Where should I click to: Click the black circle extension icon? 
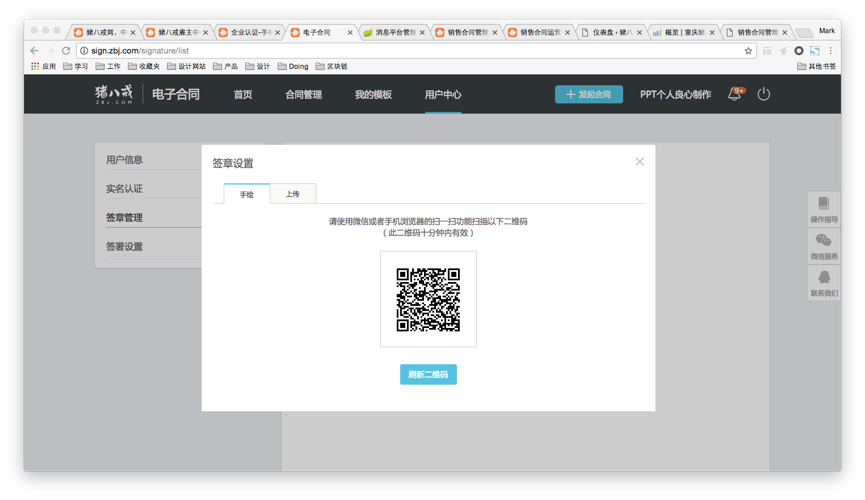tap(798, 51)
